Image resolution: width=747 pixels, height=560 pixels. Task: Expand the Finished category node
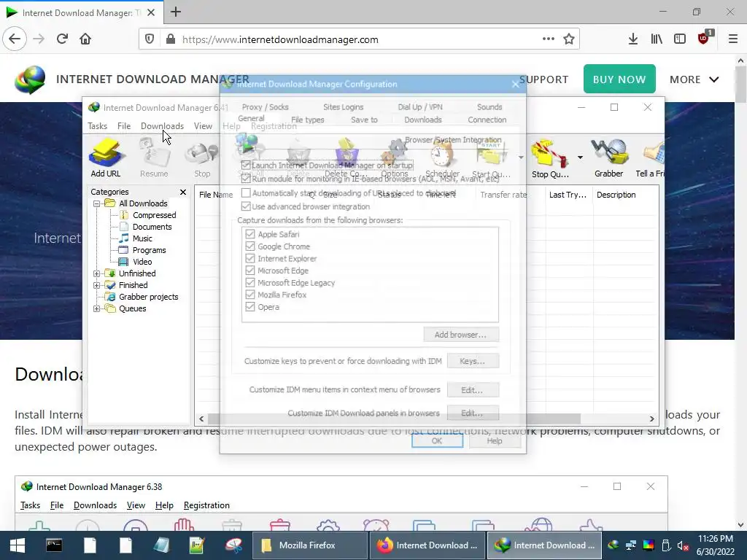pyautogui.click(x=97, y=285)
